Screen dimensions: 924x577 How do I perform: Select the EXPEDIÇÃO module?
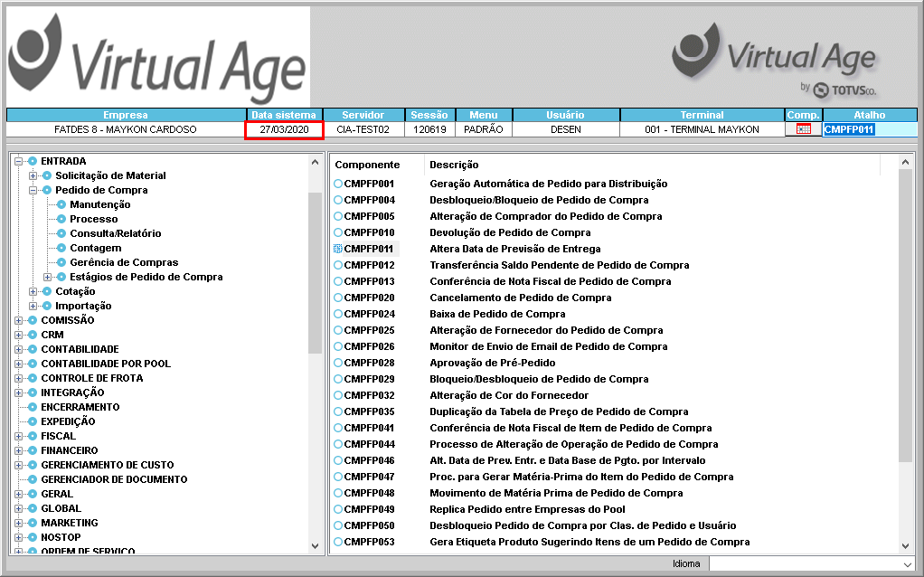68,421
